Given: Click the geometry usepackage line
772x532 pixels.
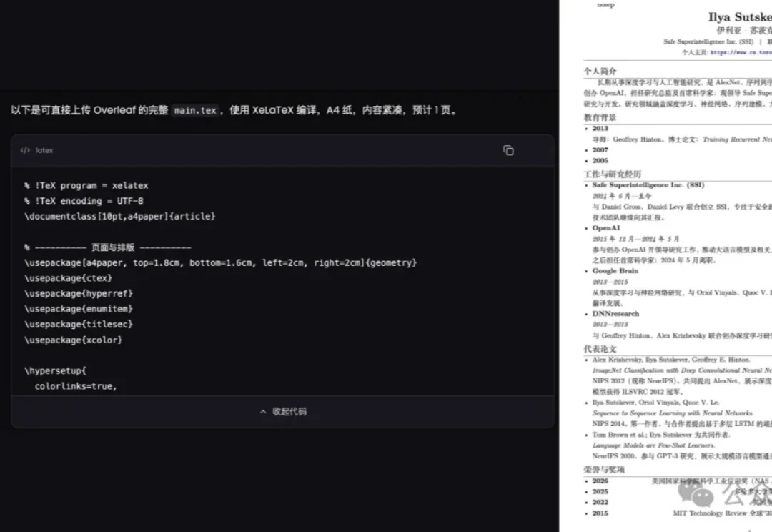Looking at the screenshot, I should click(221, 263).
